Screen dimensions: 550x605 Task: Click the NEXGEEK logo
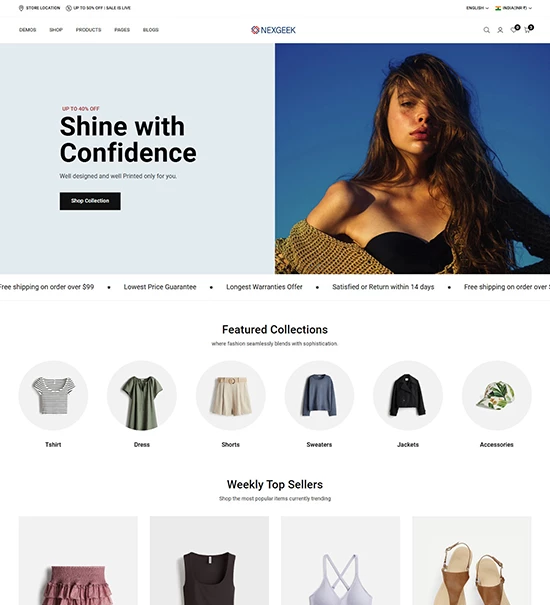(273, 30)
